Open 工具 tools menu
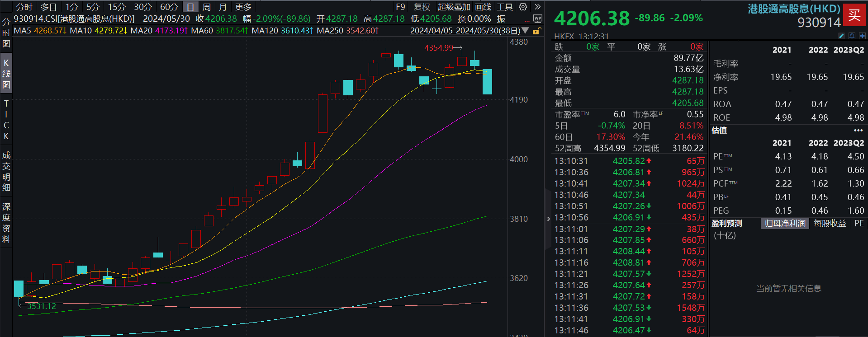Viewport: 868px width, 337px height. point(505,7)
